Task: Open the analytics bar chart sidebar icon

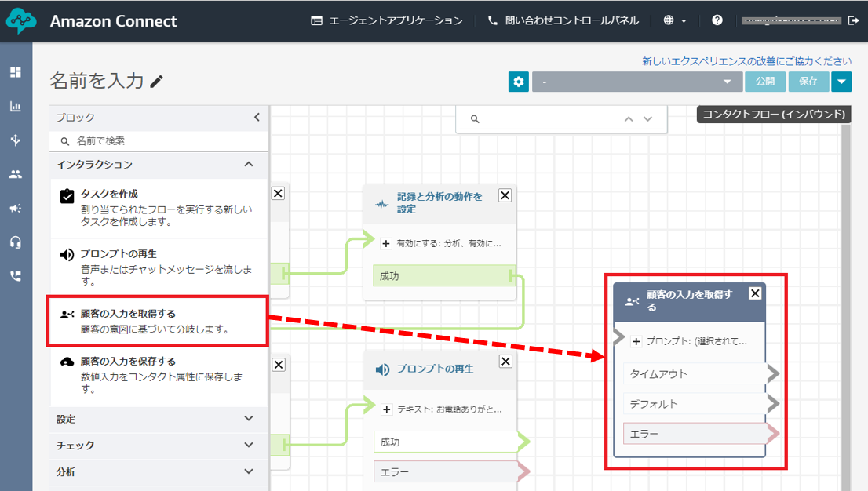Action: click(16, 107)
